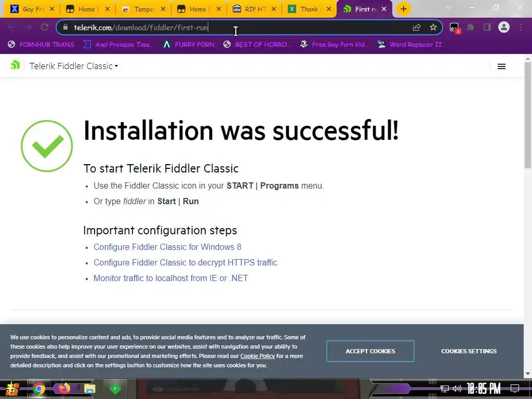Click the Progress Telerik logo
Screen dimensions: 532x399
15,65
